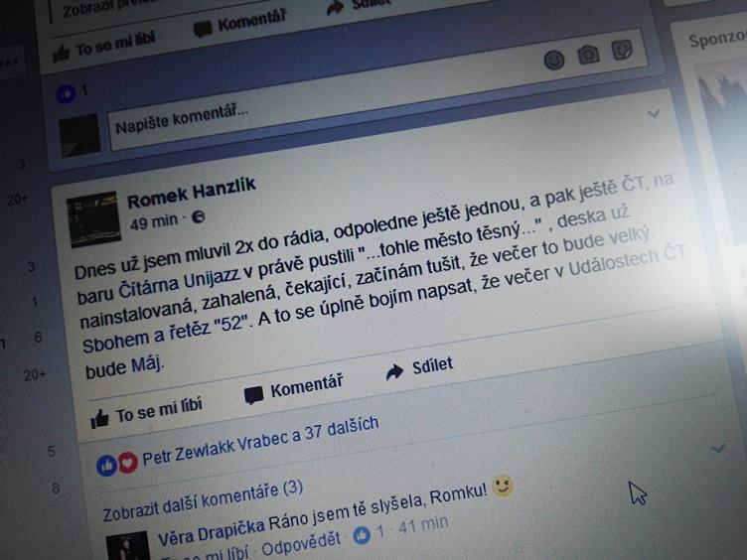Expand Zobrazit další komentáře (3)
This screenshot has height=560, width=747.
(x=203, y=500)
